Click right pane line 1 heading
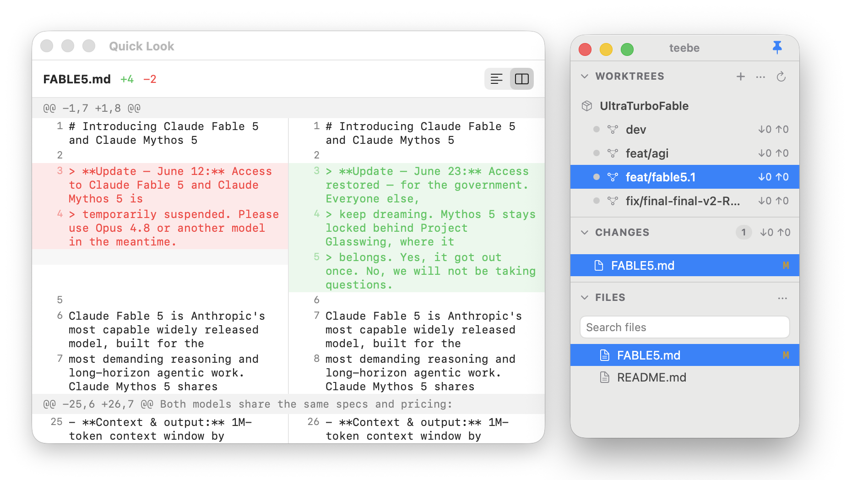868x480 pixels. [x=417, y=133]
